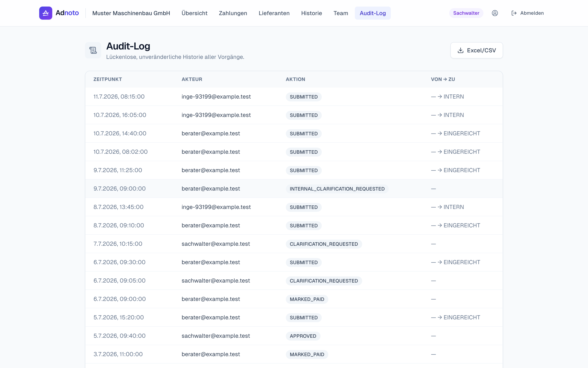This screenshot has height=368, width=588.
Task: Select timestamp 8.7.2026, 09:10:00
Action: (119, 225)
